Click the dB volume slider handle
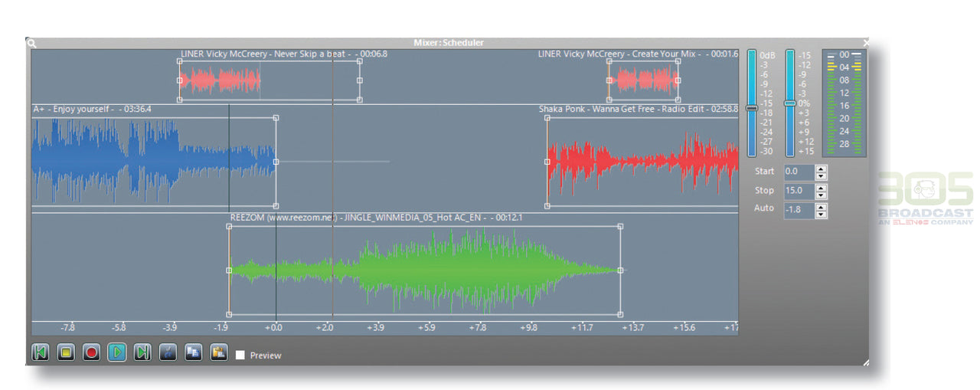Image resolution: width=980 pixels, height=390 pixels. [751, 108]
